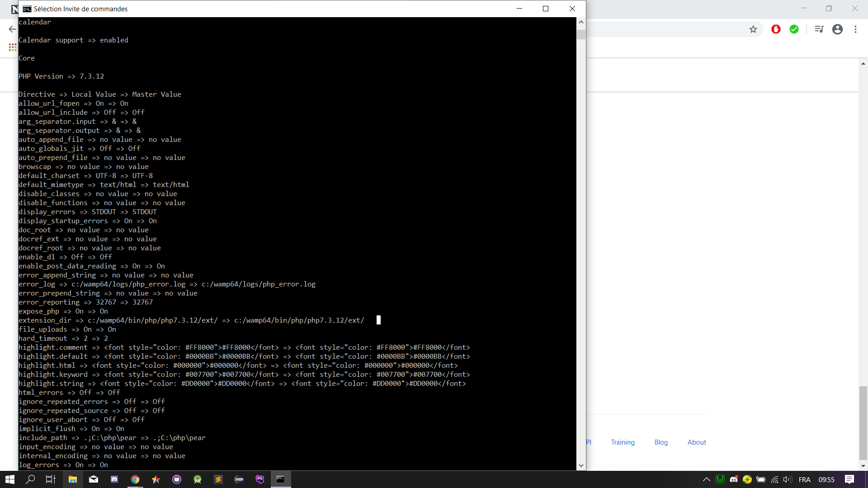Open Chrome's three-dot menu

[x=855, y=29]
